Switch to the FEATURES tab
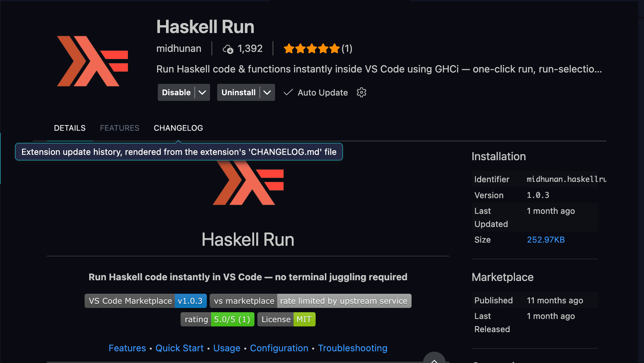This screenshot has width=644, height=363. 119,128
